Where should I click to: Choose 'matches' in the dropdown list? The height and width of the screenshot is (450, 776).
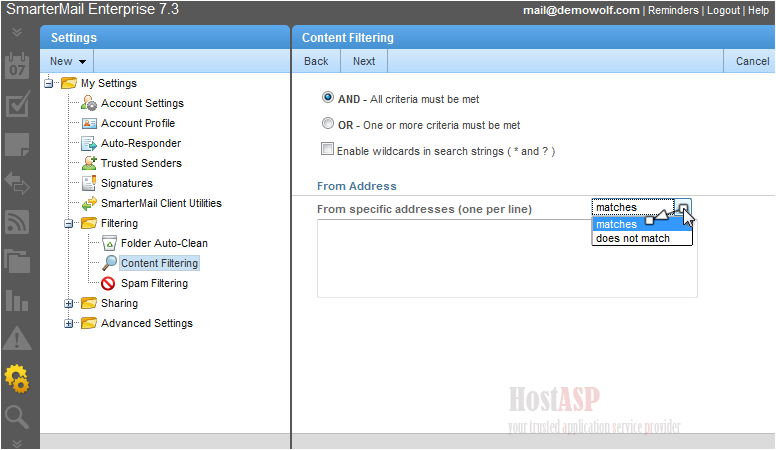(642, 224)
